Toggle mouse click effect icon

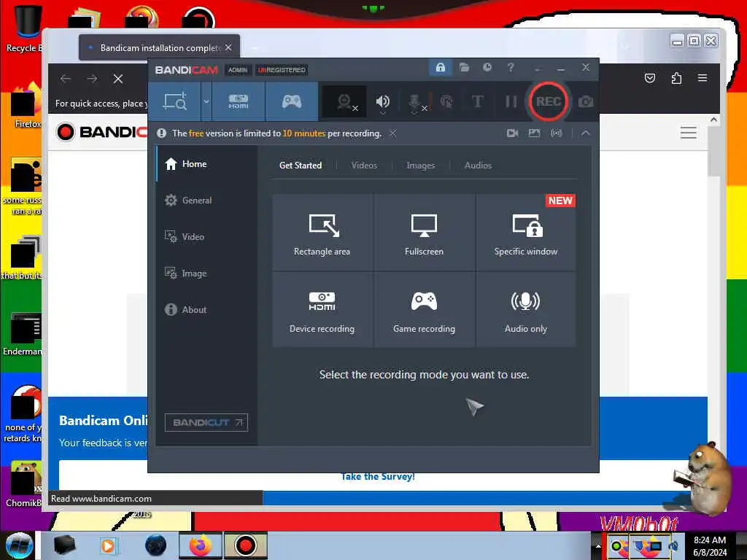pyautogui.click(x=446, y=101)
